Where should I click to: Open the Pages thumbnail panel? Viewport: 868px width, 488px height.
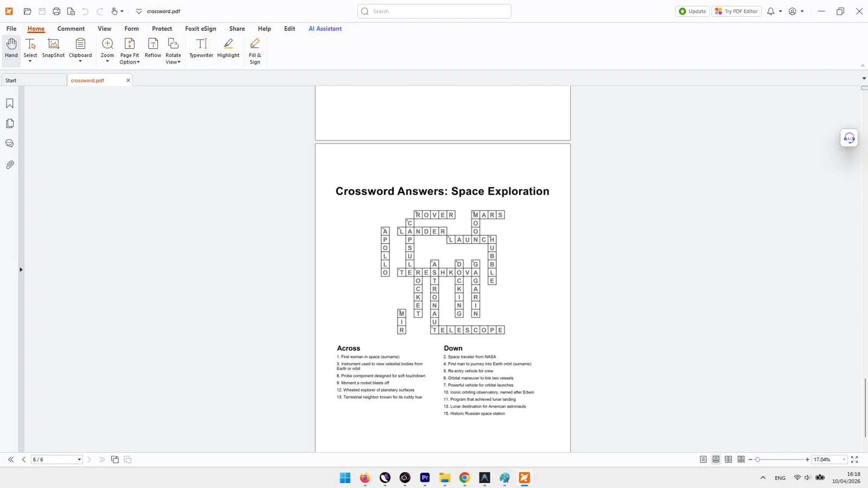point(10,124)
